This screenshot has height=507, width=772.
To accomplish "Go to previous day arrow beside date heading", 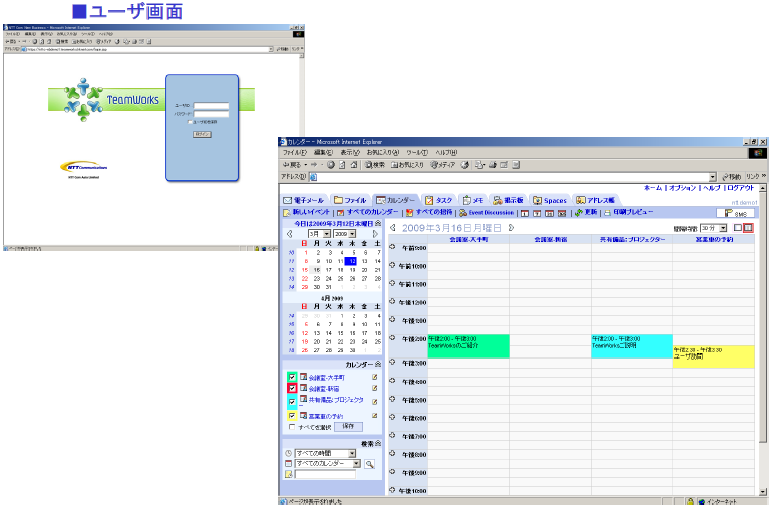I will coord(392,228).
